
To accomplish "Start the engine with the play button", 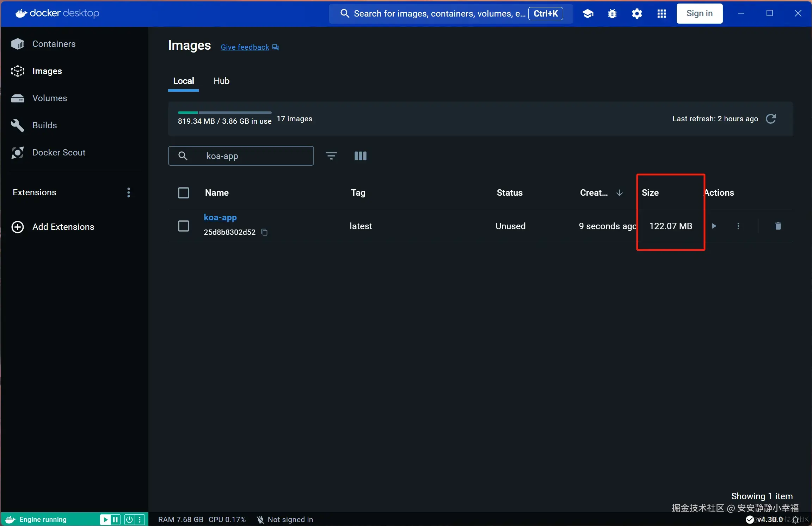I will click(x=105, y=520).
